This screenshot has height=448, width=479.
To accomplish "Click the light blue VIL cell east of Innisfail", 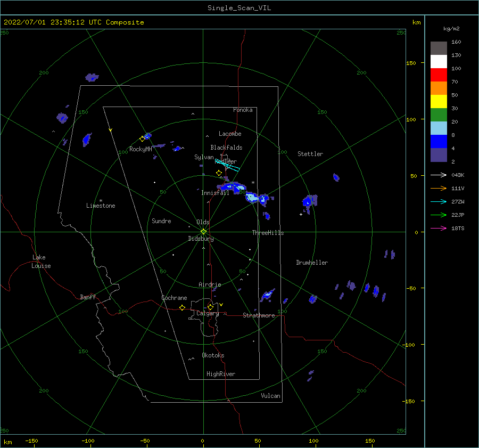I will pyautogui.click(x=252, y=197).
